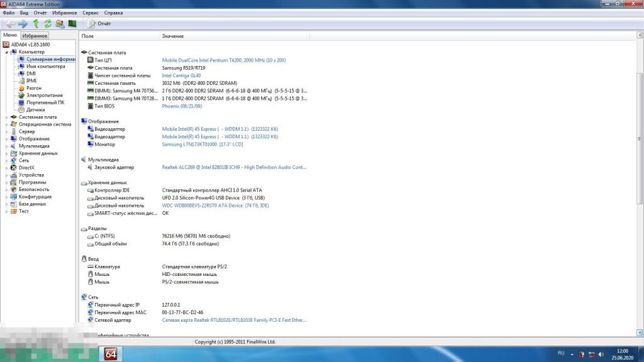Open the Вид menu

click(25, 13)
